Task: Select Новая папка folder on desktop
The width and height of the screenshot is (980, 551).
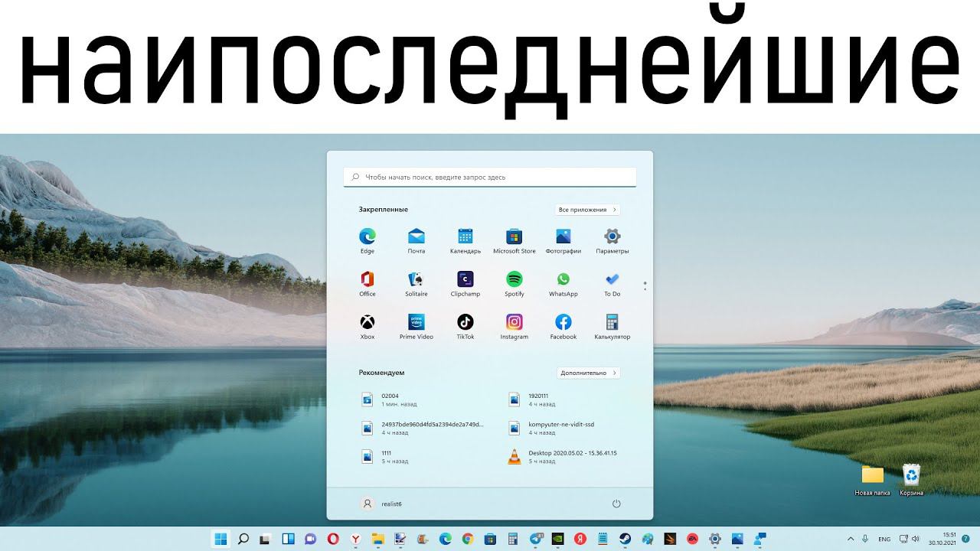Action: point(872,481)
